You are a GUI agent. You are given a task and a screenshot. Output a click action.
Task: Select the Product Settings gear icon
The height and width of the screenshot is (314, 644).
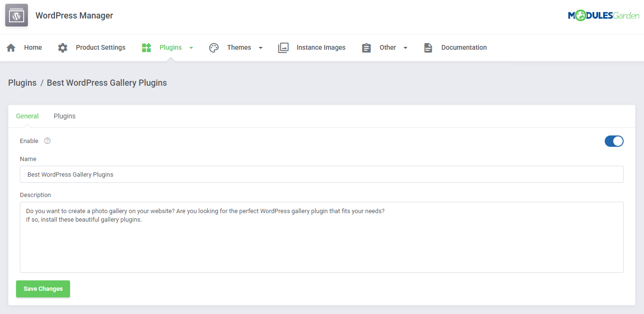[63, 47]
